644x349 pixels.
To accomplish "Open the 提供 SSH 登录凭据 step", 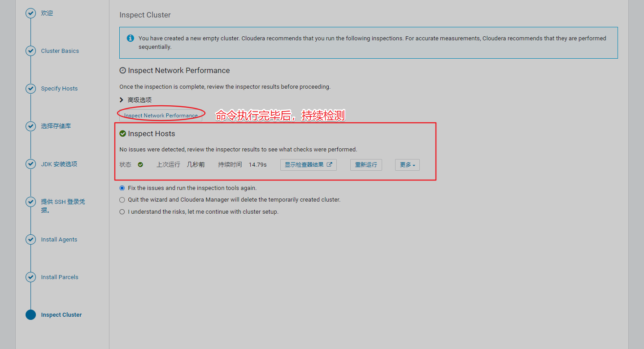I will (x=63, y=206).
